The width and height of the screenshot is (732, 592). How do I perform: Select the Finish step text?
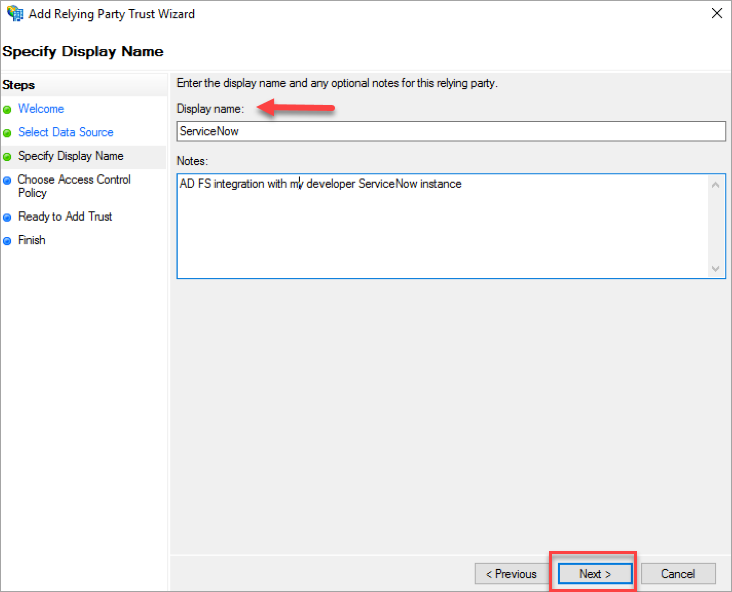tap(32, 240)
